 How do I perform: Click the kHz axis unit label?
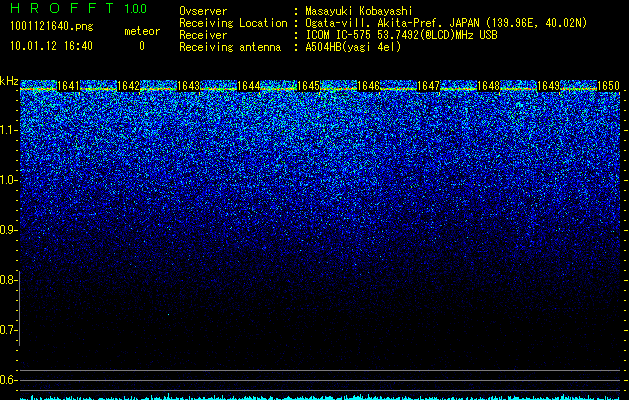pos(9,81)
